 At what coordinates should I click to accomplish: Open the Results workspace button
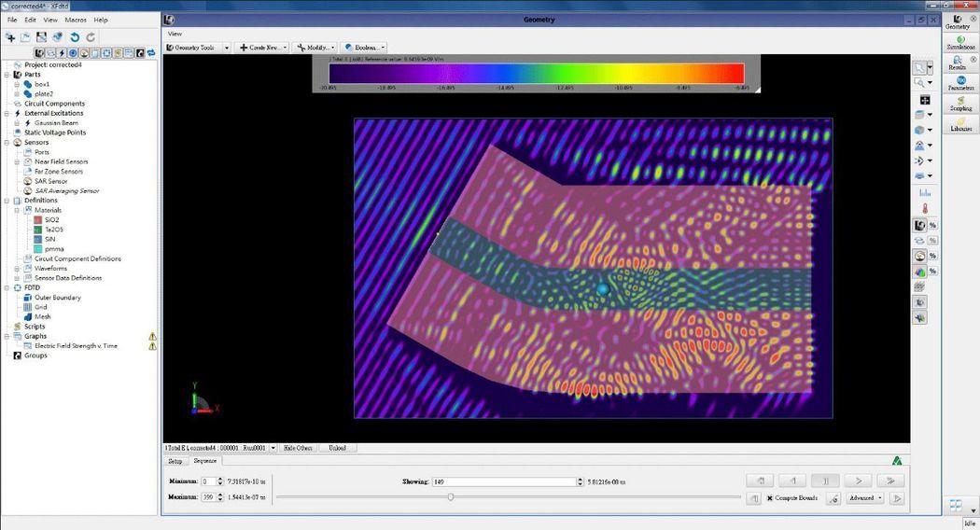tap(957, 63)
